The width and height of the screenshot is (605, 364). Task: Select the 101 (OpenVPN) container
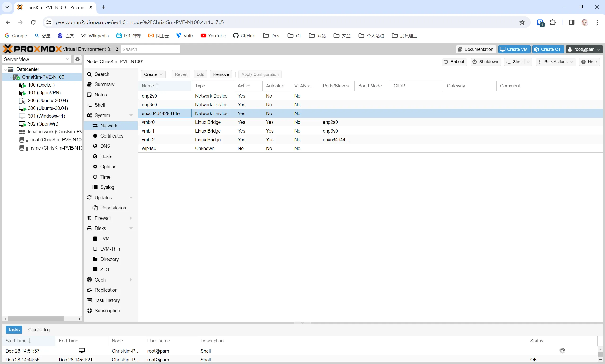pos(44,93)
